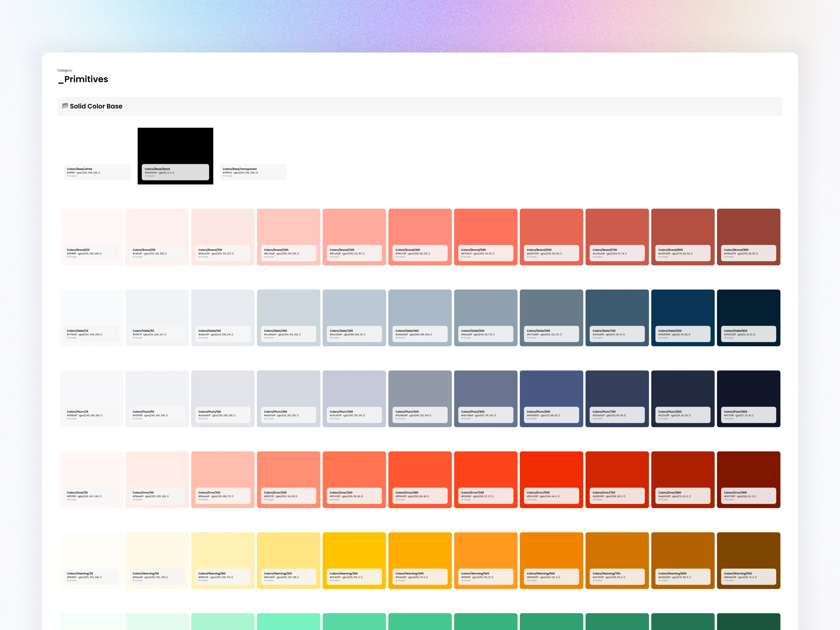Click the Colors/Slate/100 label text
The image size is (840, 630).
[x=210, y=331]
